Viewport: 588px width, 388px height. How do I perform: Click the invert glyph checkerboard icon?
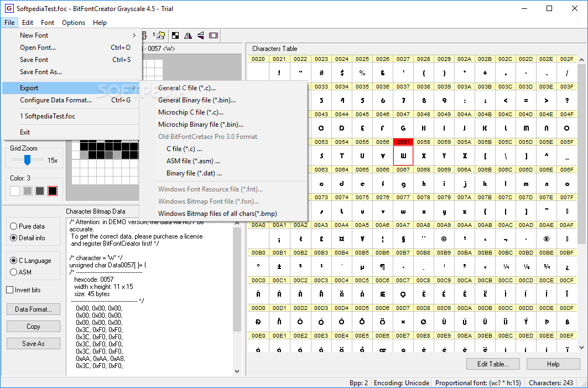point(175,35)
